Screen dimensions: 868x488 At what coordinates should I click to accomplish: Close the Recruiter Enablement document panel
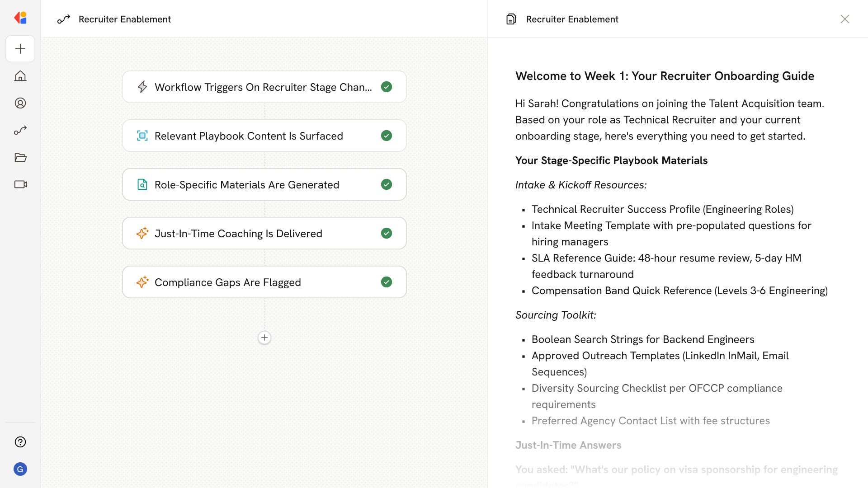pyautogui.click(x=844, y=19)
